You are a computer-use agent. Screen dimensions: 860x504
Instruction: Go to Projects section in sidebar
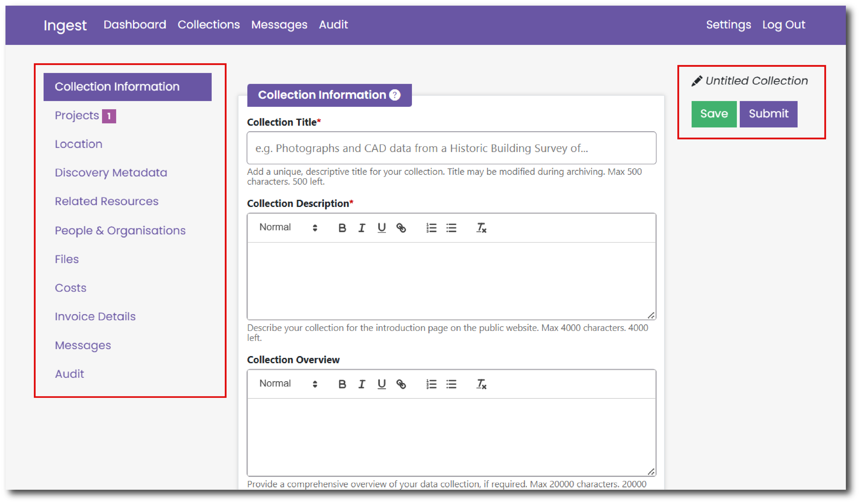77,116
